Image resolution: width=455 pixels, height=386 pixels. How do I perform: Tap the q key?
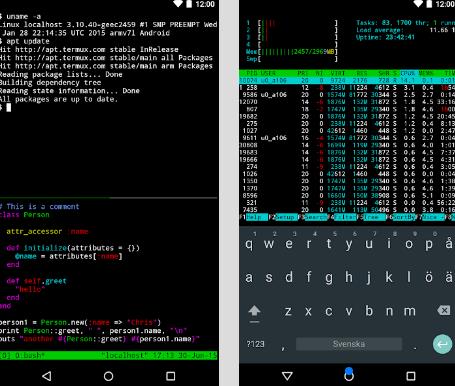coord(249,244)
